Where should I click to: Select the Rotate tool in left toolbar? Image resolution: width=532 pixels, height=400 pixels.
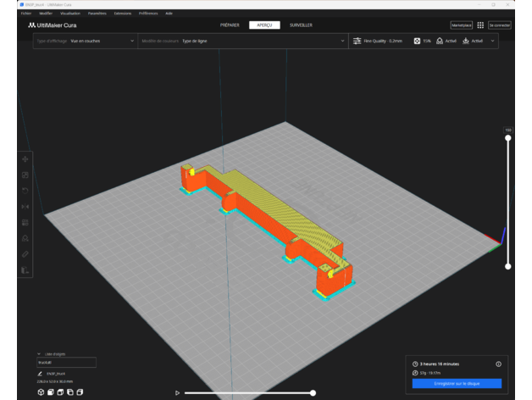[25, 191]
